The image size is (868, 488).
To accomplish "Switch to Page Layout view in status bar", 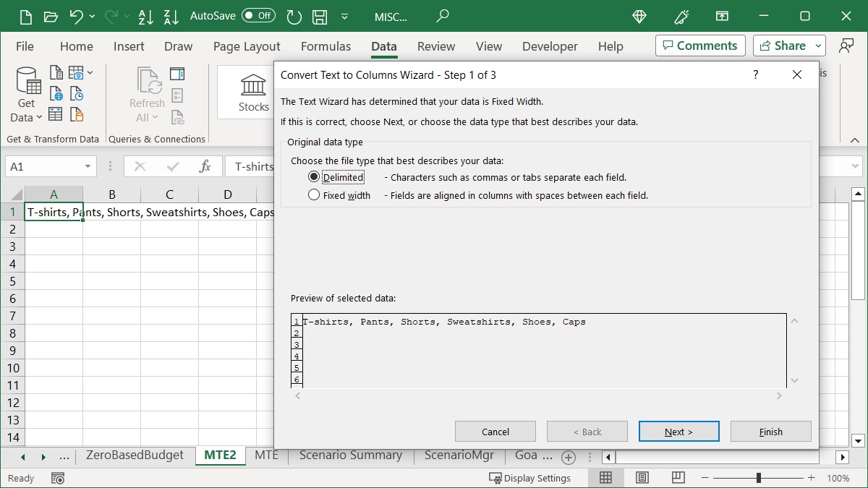I will click(641, 478).
